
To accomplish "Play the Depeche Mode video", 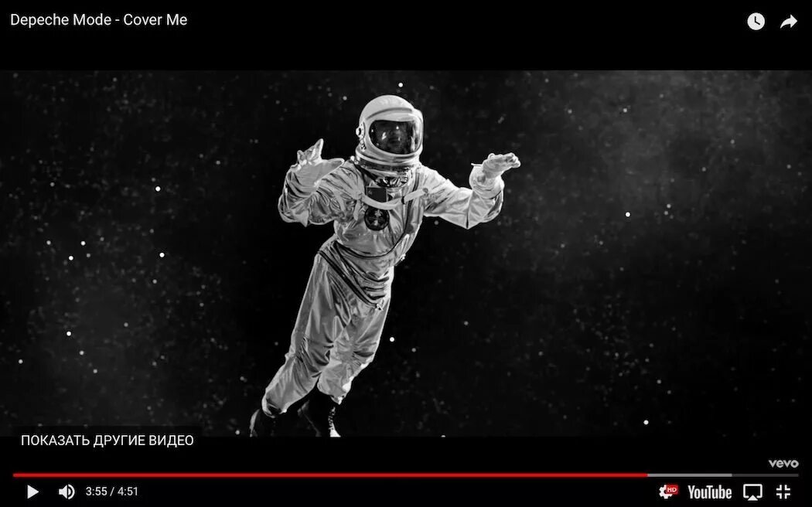I will point(32,492).
